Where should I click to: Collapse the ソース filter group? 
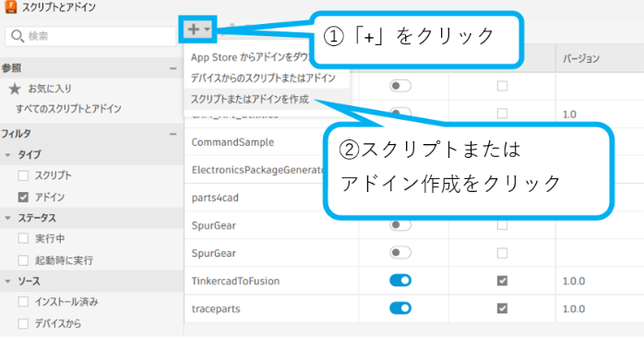7,281
